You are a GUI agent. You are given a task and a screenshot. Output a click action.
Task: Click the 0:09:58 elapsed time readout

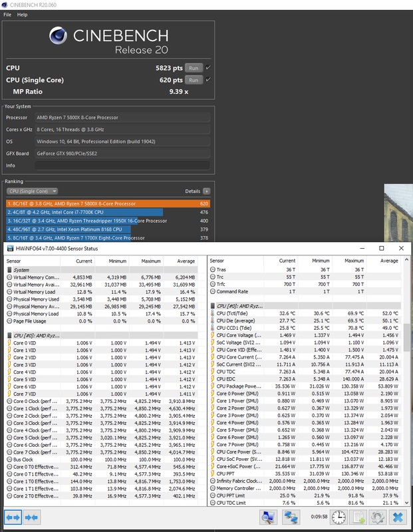[x=319, y=517]
